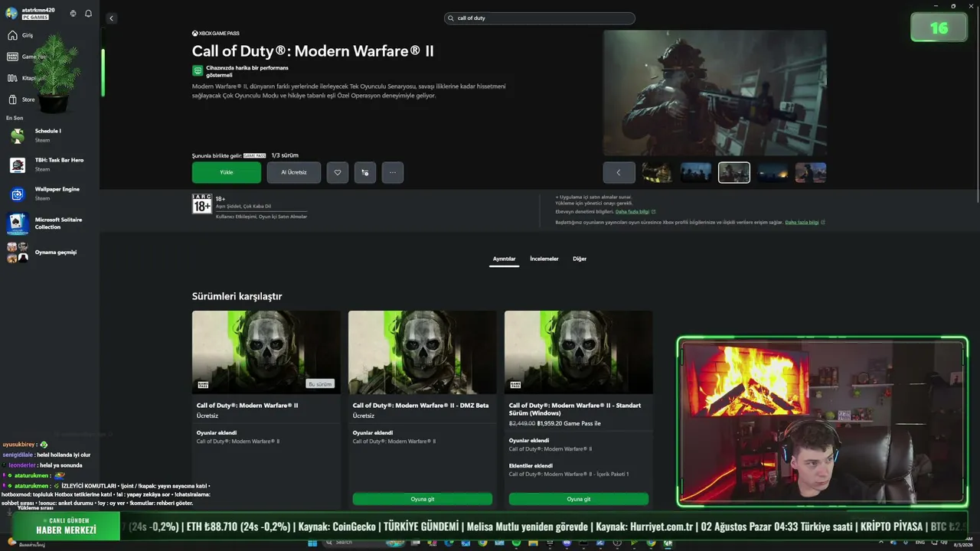
Task: Add game to wishlist with heart icon
Action: [x=338, y=172]
